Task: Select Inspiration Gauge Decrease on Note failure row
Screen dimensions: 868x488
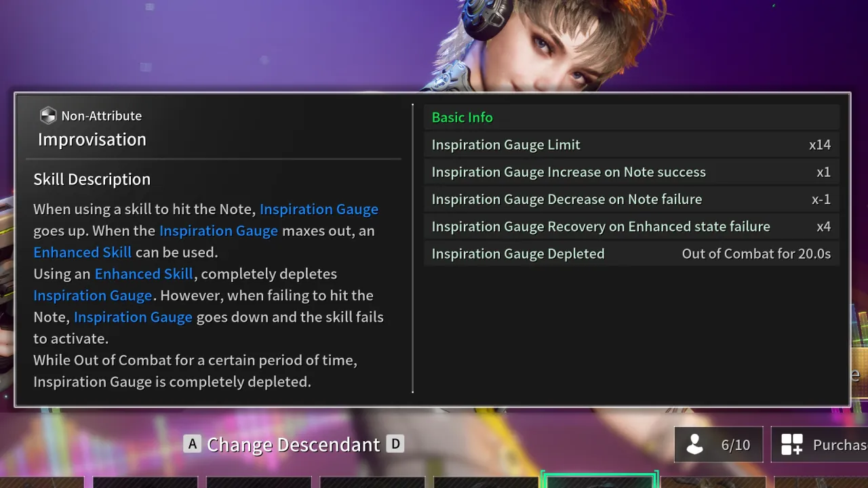Action: coord(631,199)
